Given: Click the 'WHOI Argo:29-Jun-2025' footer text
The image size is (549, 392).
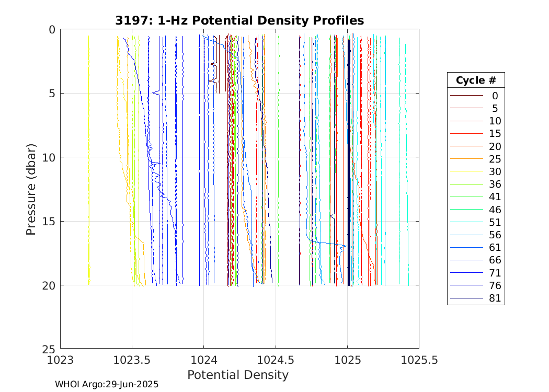Looking at the screenshot, I should (x=107, y=384).
